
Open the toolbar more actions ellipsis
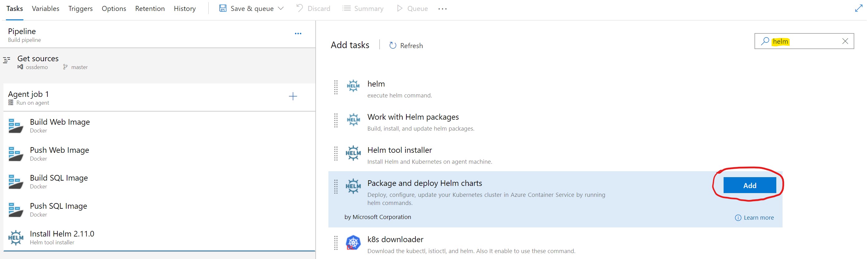coord(443,9)
